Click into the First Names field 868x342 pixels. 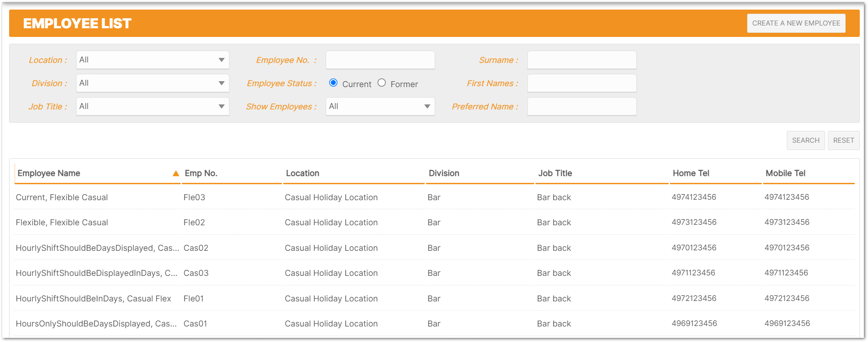[582, 83]
